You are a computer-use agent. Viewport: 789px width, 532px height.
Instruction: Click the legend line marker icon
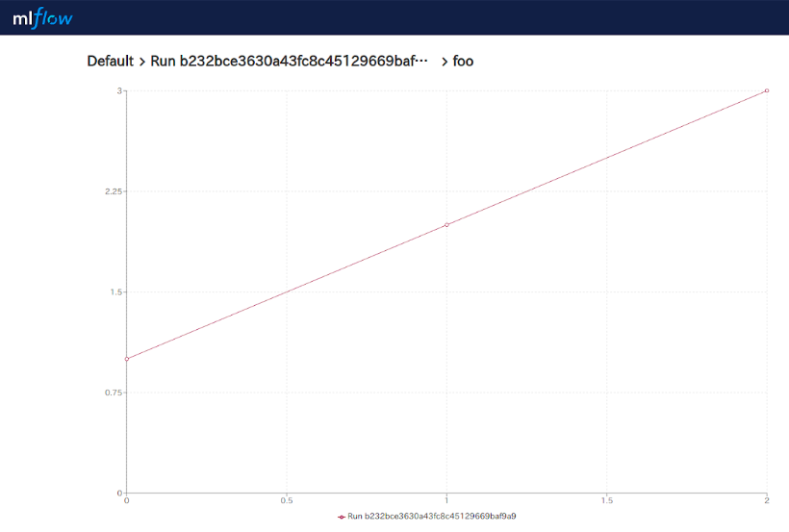pos(342,517)
